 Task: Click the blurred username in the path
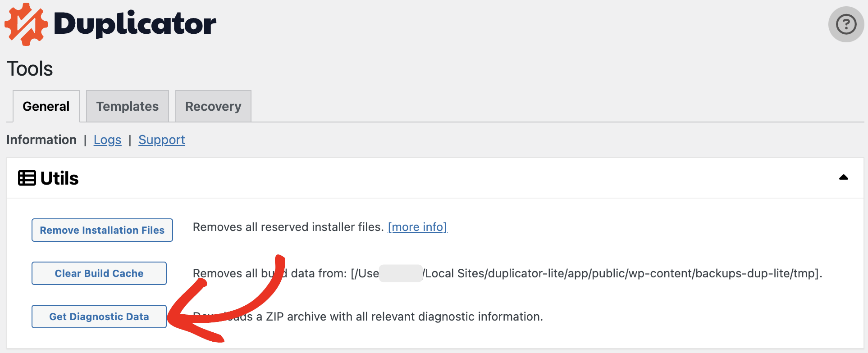401,273
